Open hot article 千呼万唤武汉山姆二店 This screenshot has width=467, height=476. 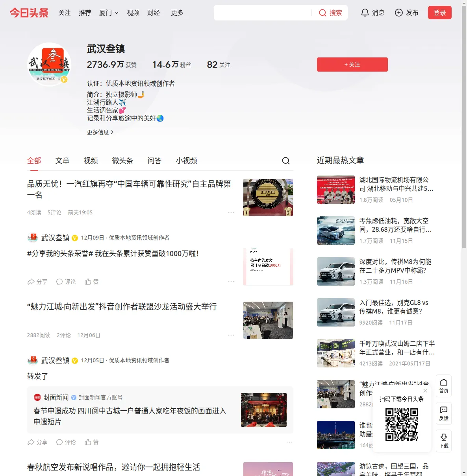[x=397, y=348]
